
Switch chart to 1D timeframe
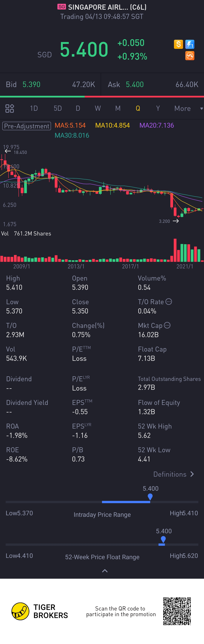pos(34,108)
